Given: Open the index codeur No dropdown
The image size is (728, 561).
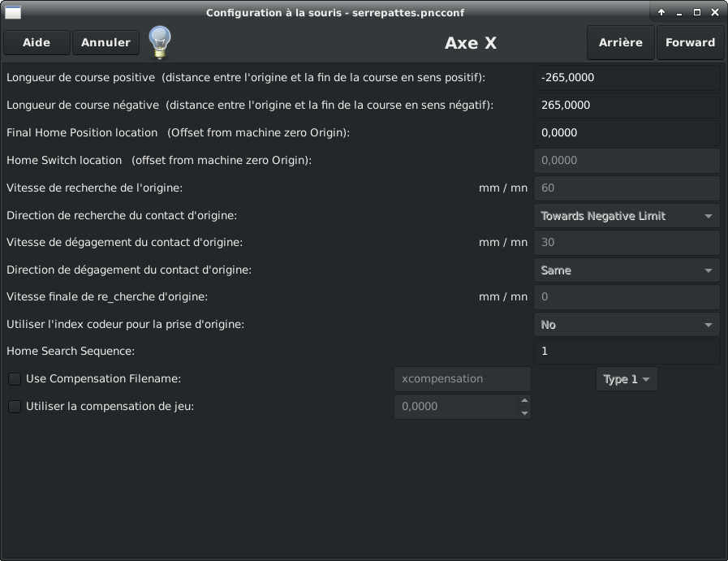Looking at the screenshot, I should pos(627,325).
